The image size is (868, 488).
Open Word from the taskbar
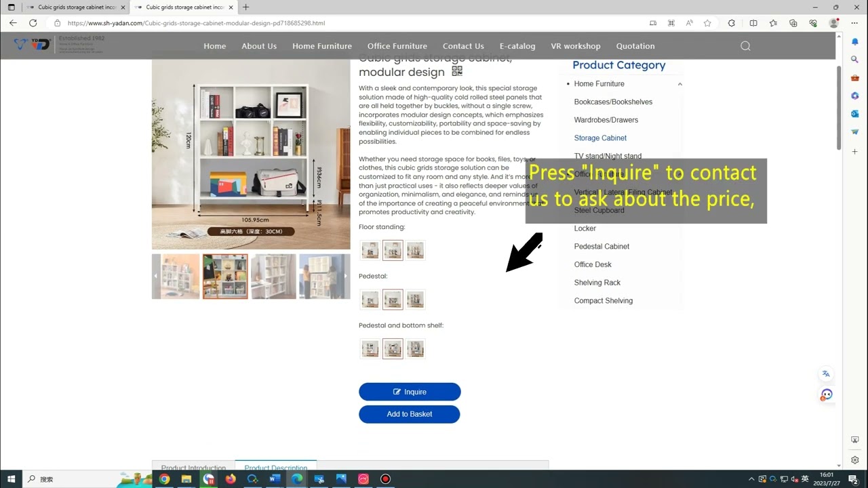coord(275,479)
